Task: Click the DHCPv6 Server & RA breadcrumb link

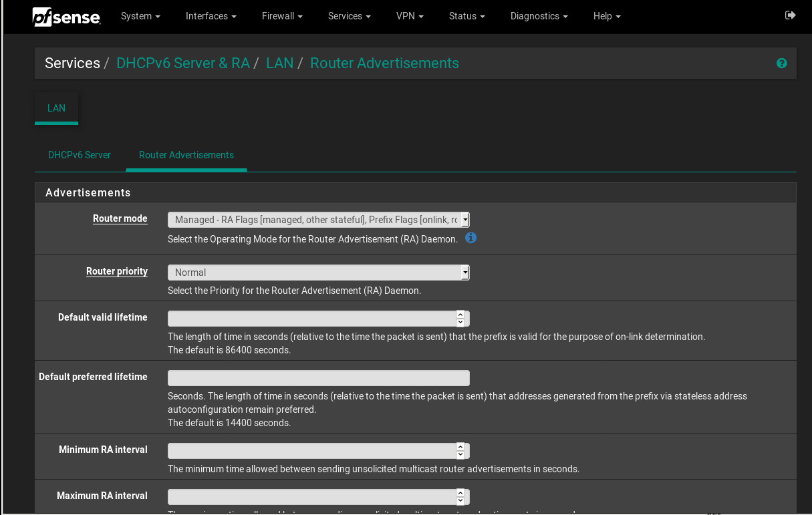Action: coord(182,63)
